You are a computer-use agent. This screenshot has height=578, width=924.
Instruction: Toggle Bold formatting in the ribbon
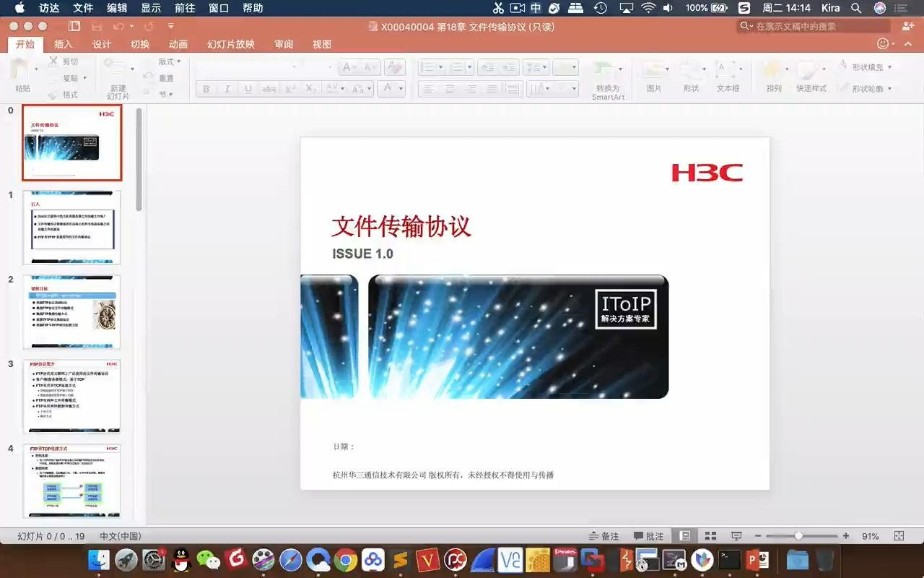(206, 89)
